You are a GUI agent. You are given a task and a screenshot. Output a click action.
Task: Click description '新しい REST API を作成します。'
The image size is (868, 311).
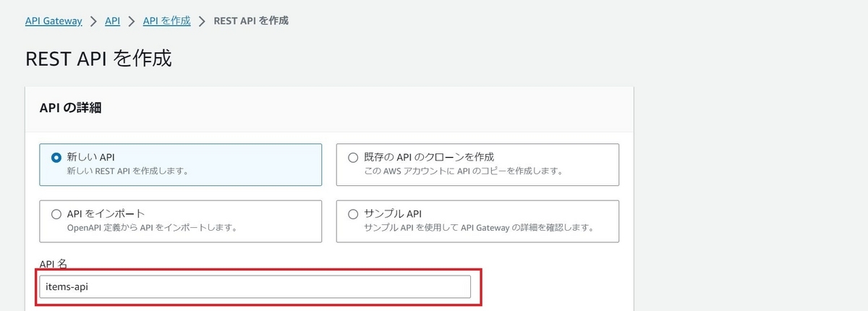pos(127,171)
